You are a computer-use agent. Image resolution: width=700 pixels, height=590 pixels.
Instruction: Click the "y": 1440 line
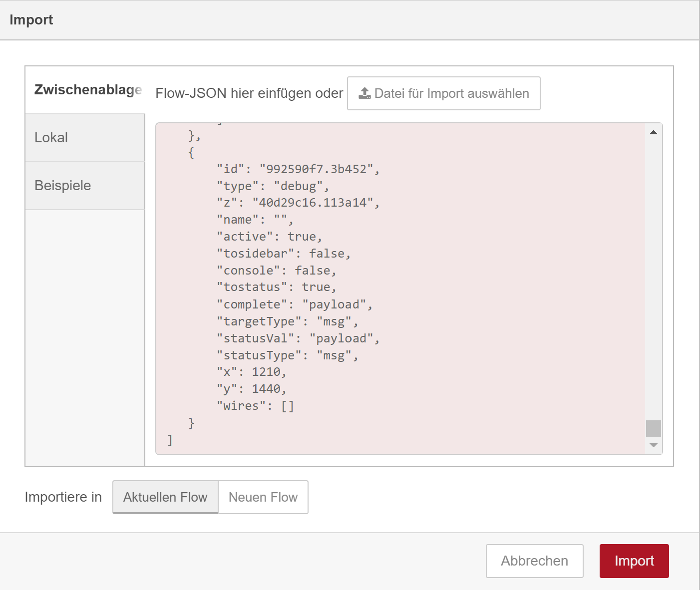252,389
